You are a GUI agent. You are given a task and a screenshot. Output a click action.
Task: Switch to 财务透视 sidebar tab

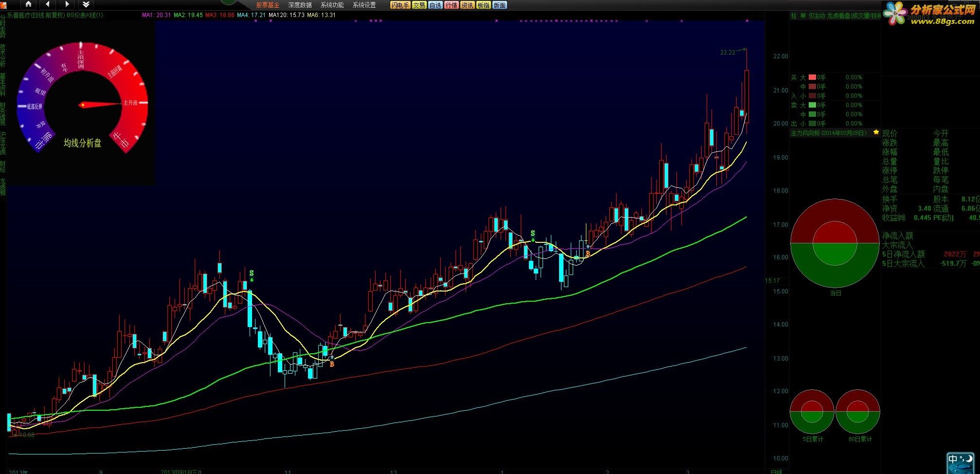[x=3, y=114]
